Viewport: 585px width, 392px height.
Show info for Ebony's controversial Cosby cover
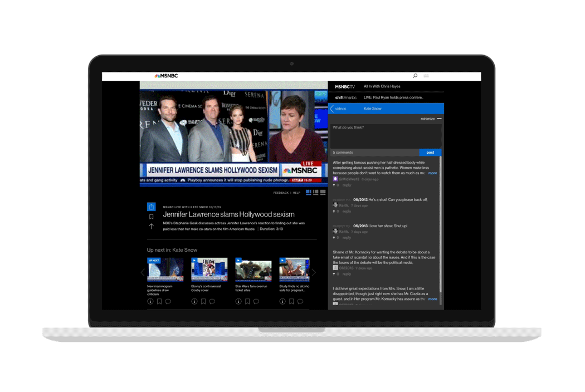[194, 301]
